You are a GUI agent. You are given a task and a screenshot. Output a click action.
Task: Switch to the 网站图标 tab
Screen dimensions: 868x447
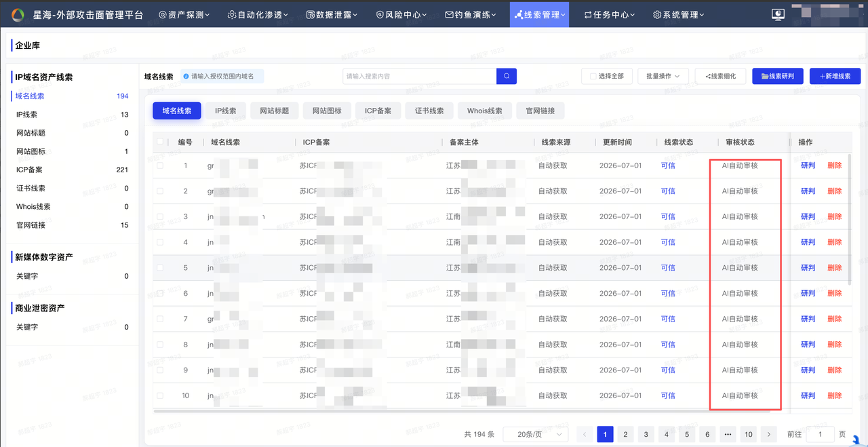tap(327, 111)
